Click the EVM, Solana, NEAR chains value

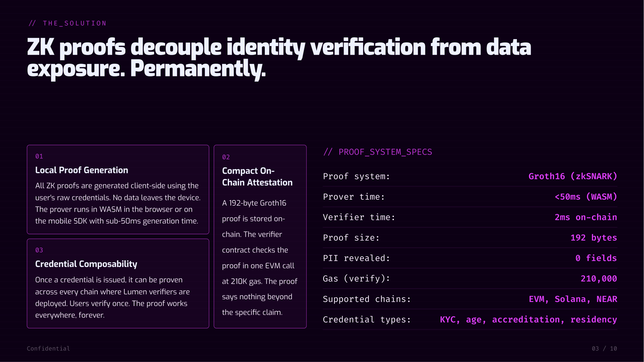click(573, 299)
